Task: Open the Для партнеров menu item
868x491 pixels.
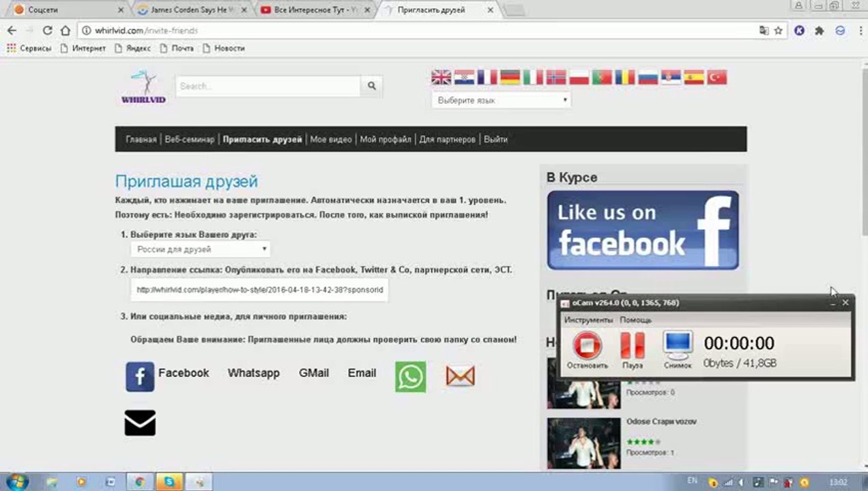Action: tap(447, 139)
